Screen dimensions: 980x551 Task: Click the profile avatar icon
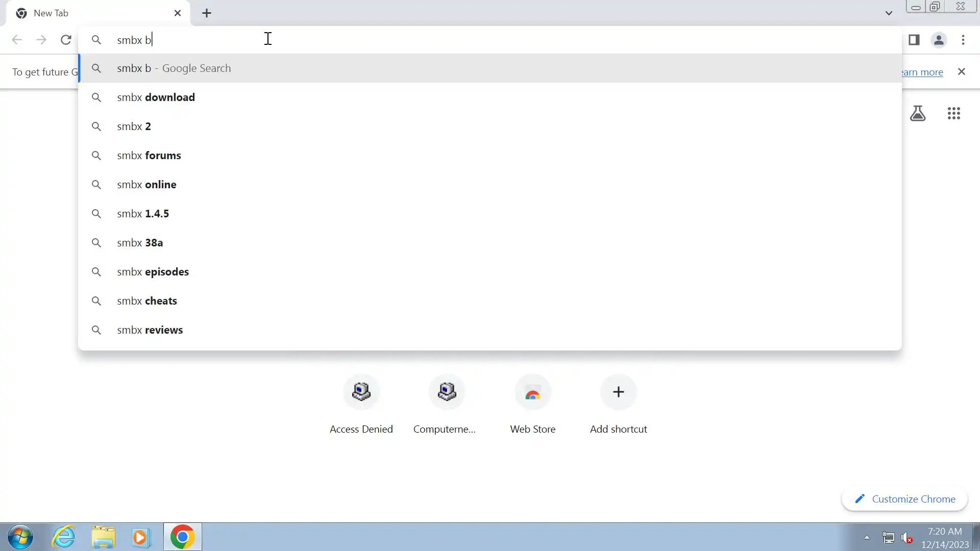coord(938,40)
